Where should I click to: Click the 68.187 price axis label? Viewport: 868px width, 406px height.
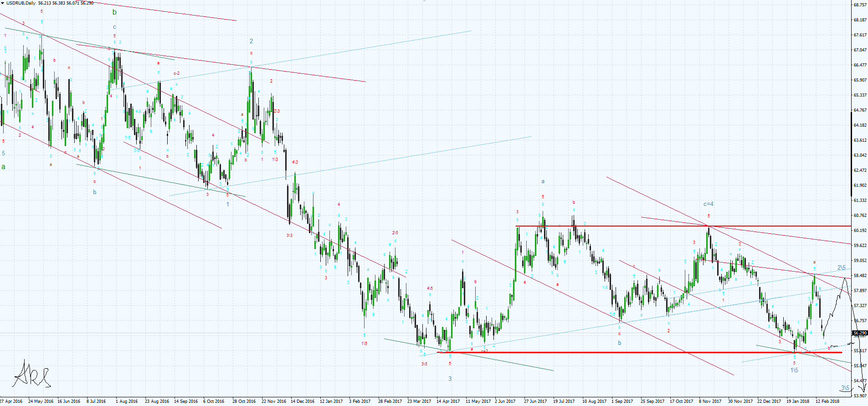[x=860, y=20]
